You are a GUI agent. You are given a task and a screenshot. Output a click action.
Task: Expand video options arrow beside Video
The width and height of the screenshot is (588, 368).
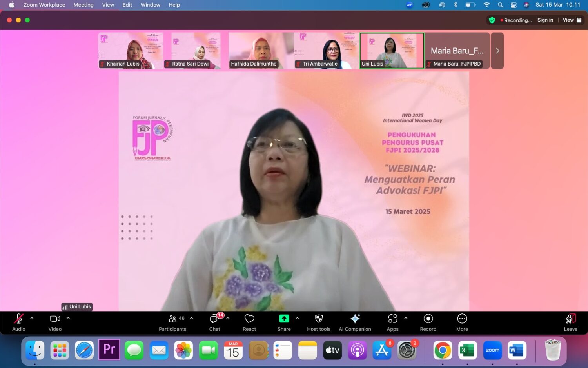pos(68,318)
